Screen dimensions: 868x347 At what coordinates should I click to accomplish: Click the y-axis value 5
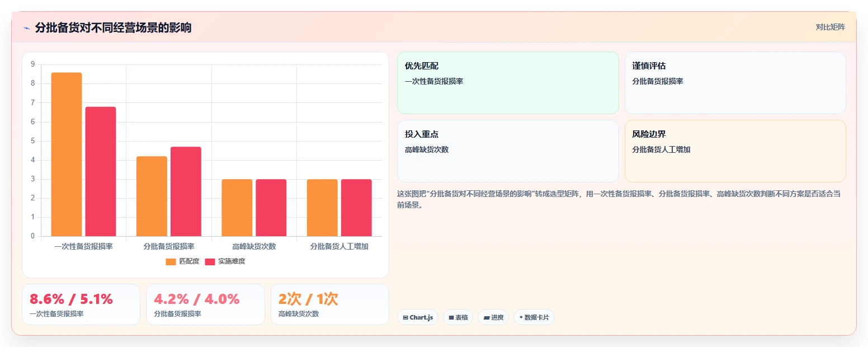click(x=32, y=141)
